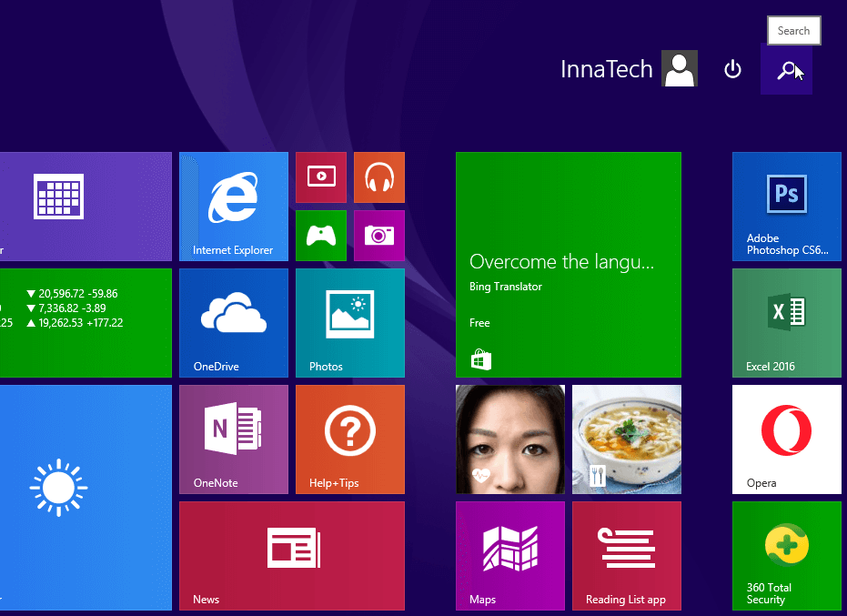
Task: Open the News tile
Action: [x=292, y=555]
